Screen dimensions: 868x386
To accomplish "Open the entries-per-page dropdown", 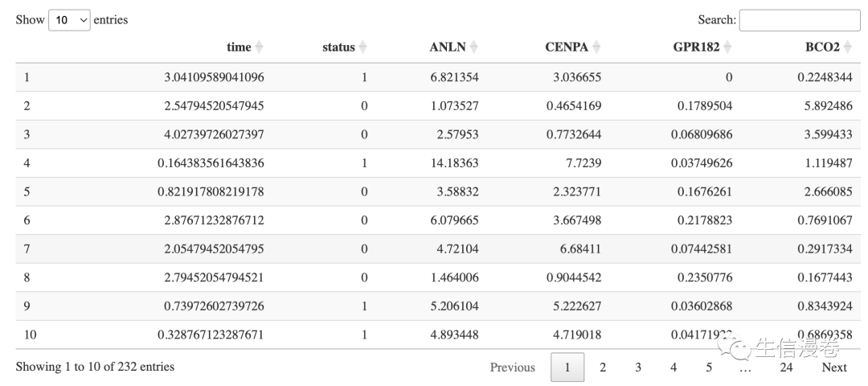I will (69, 20).
